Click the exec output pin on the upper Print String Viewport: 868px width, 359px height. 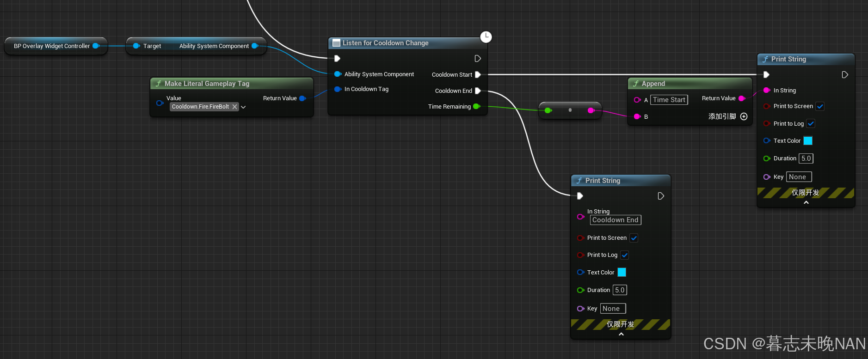845,74
